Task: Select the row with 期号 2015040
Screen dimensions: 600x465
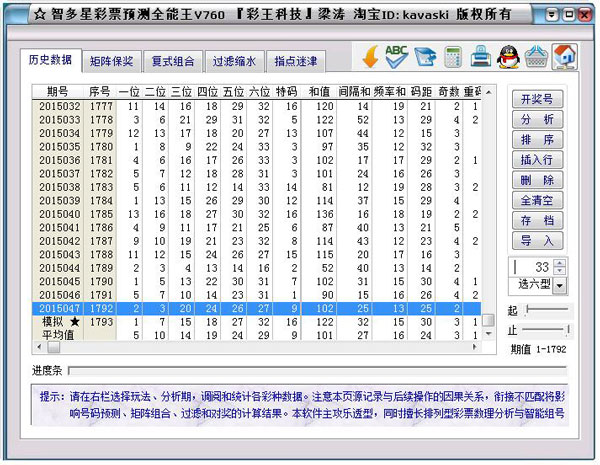Action: tap(256, 214)
